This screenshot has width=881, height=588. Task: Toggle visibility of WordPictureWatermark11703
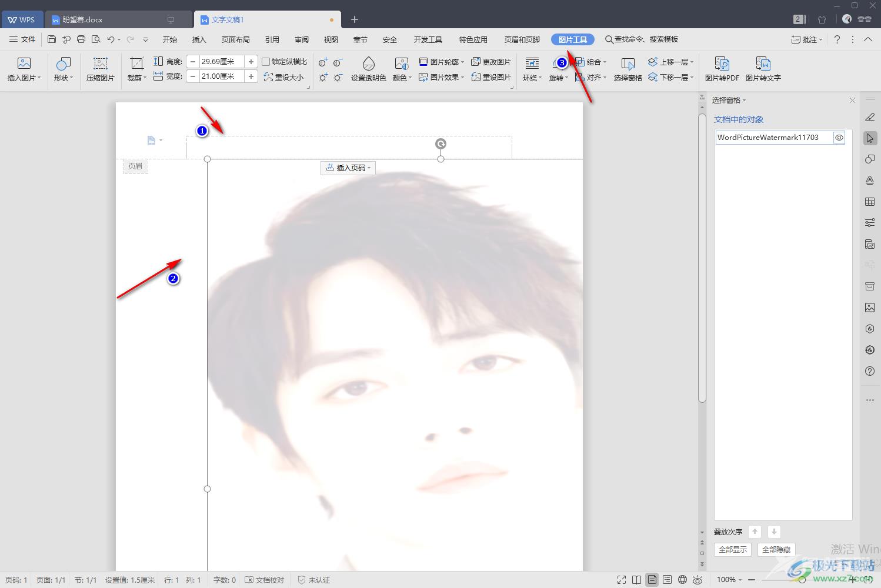pos(839,138)
